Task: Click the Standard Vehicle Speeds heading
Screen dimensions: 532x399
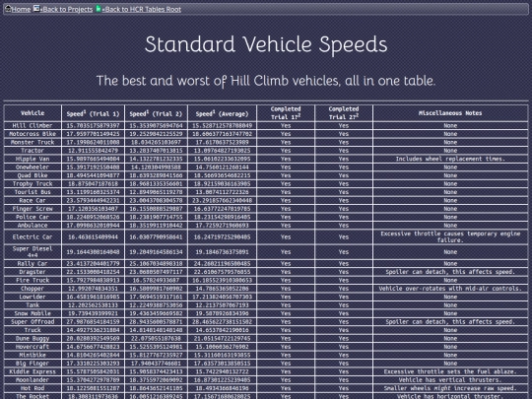Action: [x=266, y=44]
